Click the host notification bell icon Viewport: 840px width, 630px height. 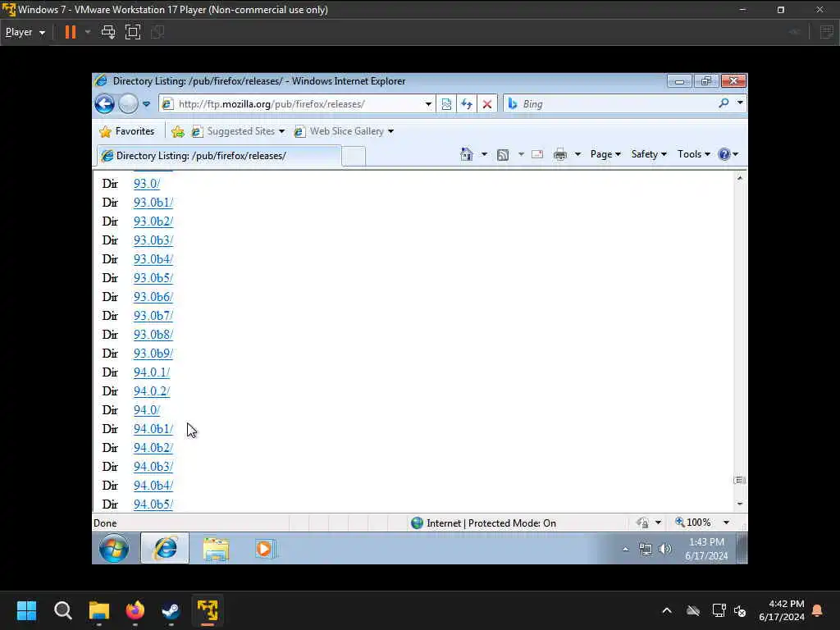click(818, 610)
